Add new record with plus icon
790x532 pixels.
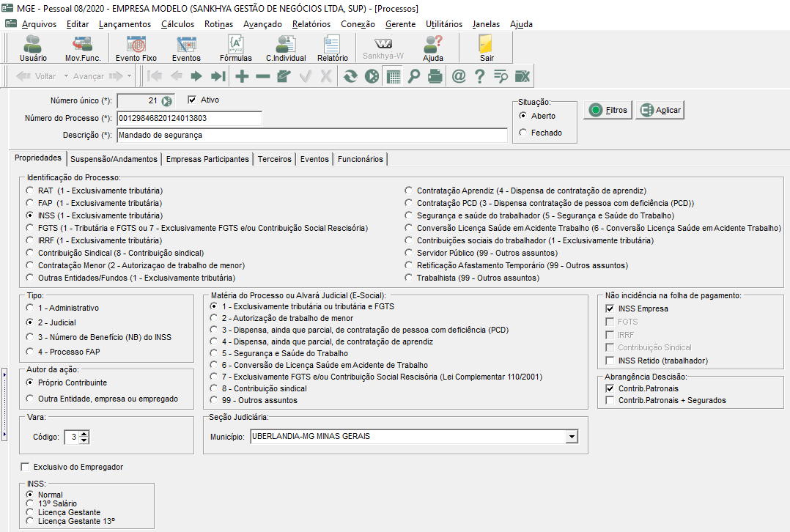242,76
